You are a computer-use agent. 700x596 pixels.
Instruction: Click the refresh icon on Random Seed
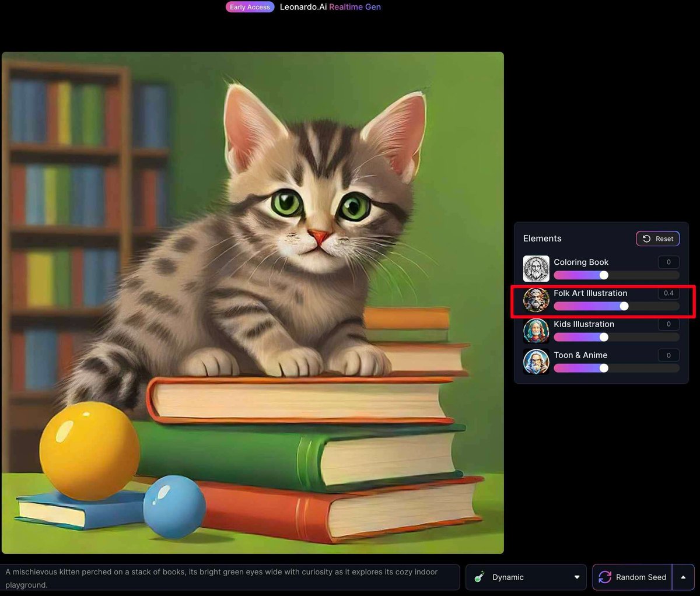coord(605,577)
